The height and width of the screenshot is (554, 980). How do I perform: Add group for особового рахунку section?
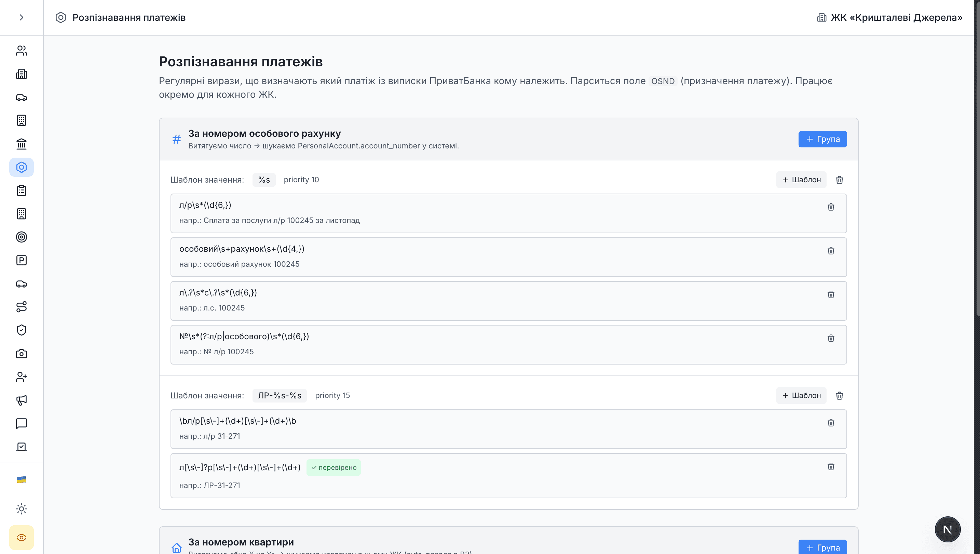pyautogui.click(x=822, y=139)
